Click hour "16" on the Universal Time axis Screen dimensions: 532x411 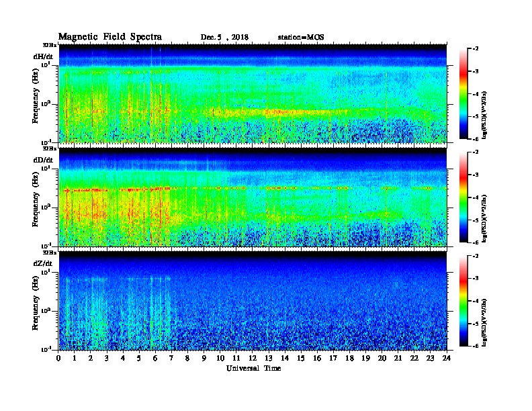pyautogui.click(x=317, y=358)
